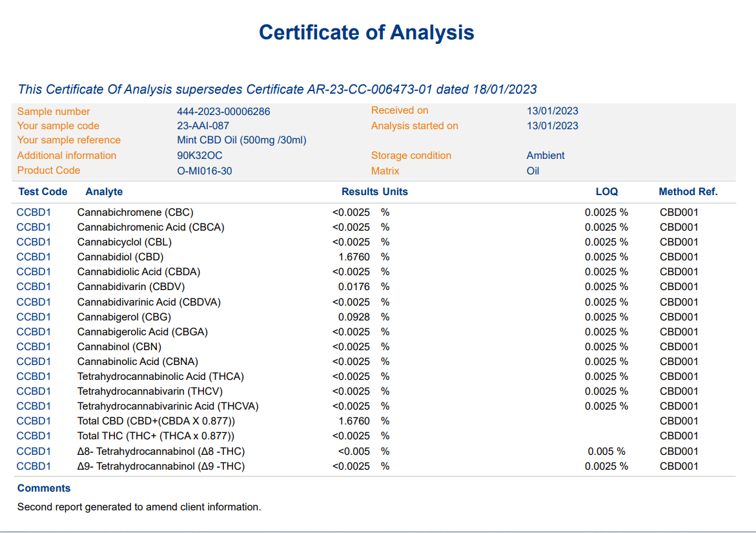This screenshot has width=756, height=533.
Task: Click the Δ8-Tetrahydrocannabinol analyte name
Action: pos(161,452)
